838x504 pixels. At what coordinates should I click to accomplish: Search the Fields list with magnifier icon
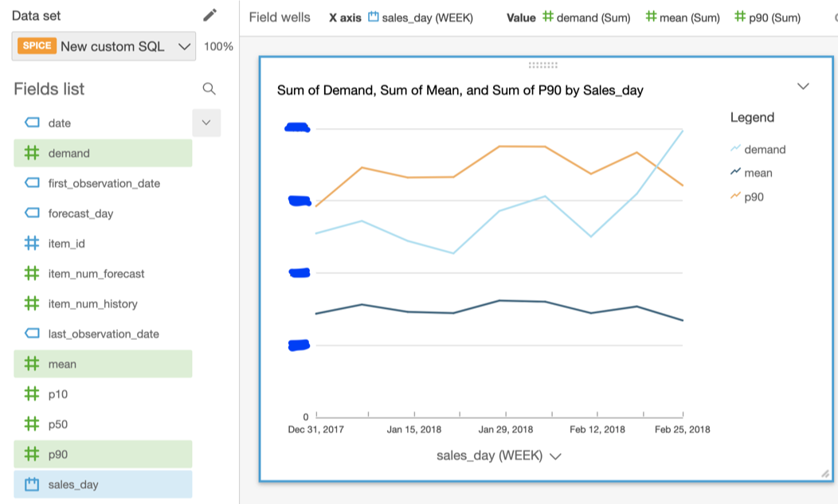click(209, 88)
